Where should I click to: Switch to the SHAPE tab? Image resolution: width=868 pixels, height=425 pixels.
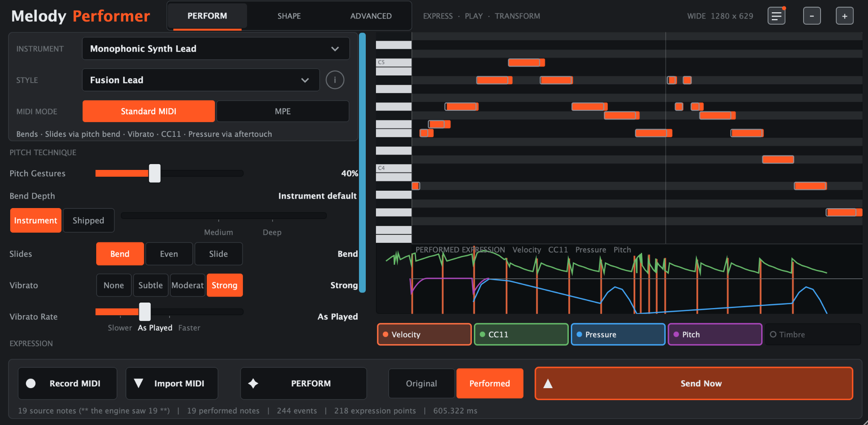click(289, 16)
